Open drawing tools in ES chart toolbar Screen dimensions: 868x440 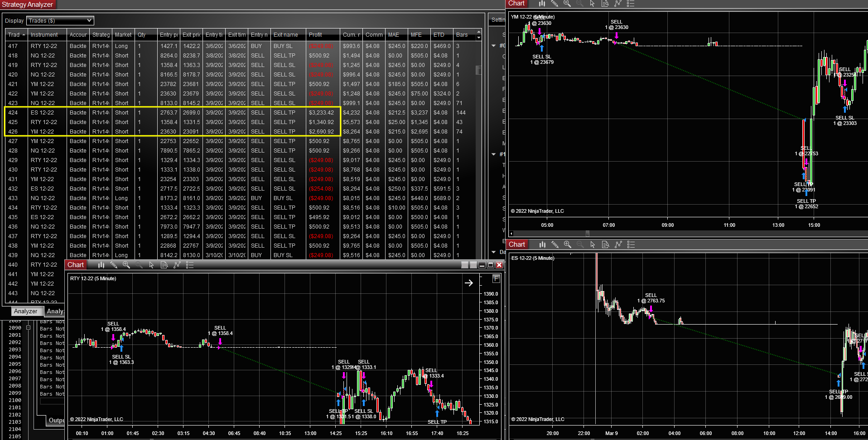tap(555, 244)
